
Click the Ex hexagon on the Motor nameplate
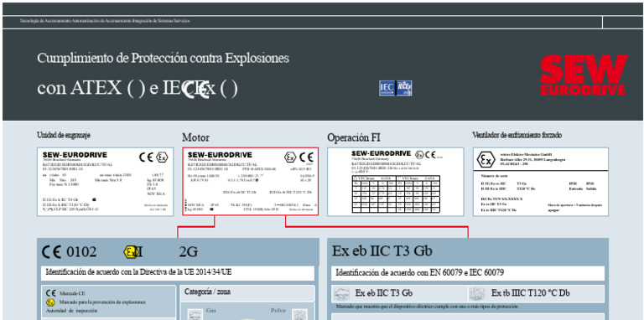290,157
